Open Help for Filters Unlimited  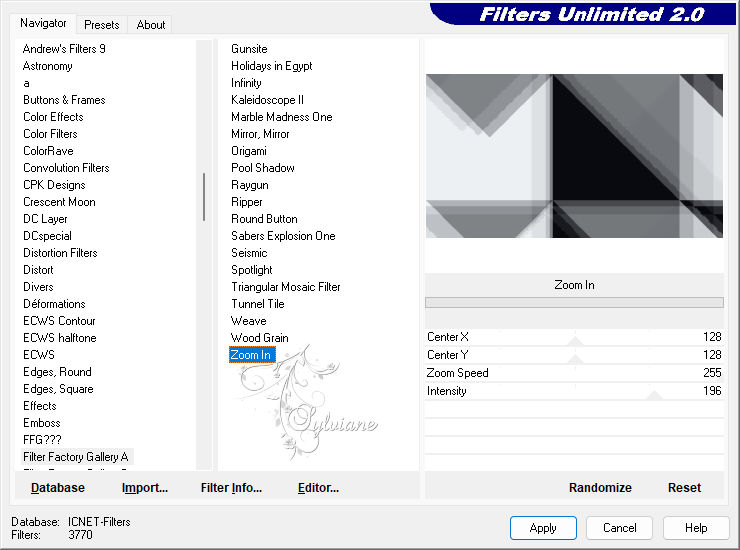click(696, 528)
